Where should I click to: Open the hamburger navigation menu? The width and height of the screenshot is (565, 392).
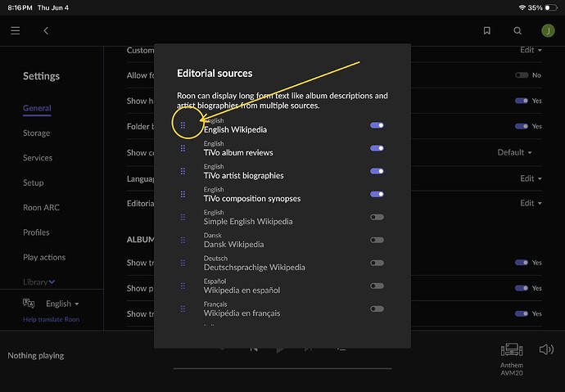pyautogui.click(x=15, y=30)
